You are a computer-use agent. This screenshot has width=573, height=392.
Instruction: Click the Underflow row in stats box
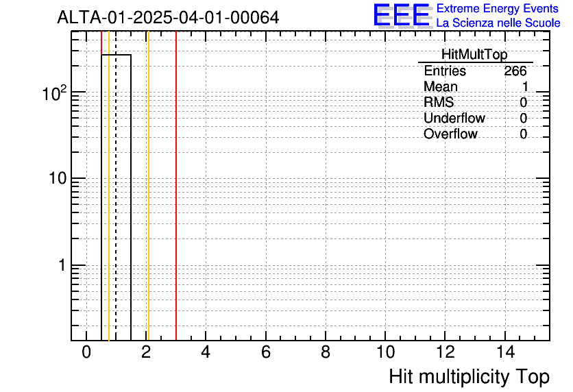[474, 119]
